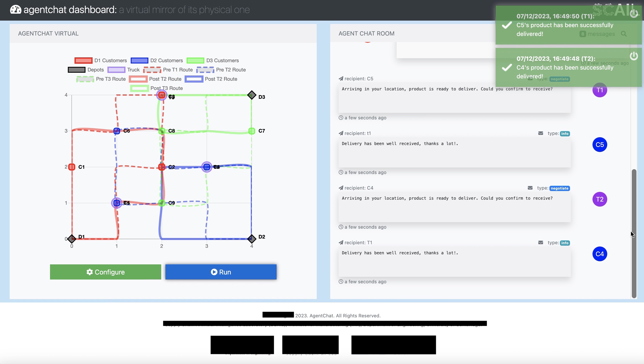Screen dimensions: 644x364
Task: Click the D3 Customers green swatch
Action: [195, 61]
